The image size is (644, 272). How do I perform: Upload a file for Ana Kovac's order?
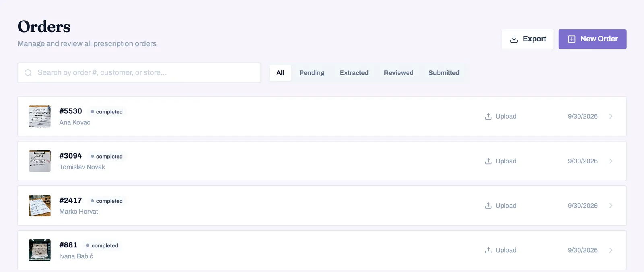501,116
